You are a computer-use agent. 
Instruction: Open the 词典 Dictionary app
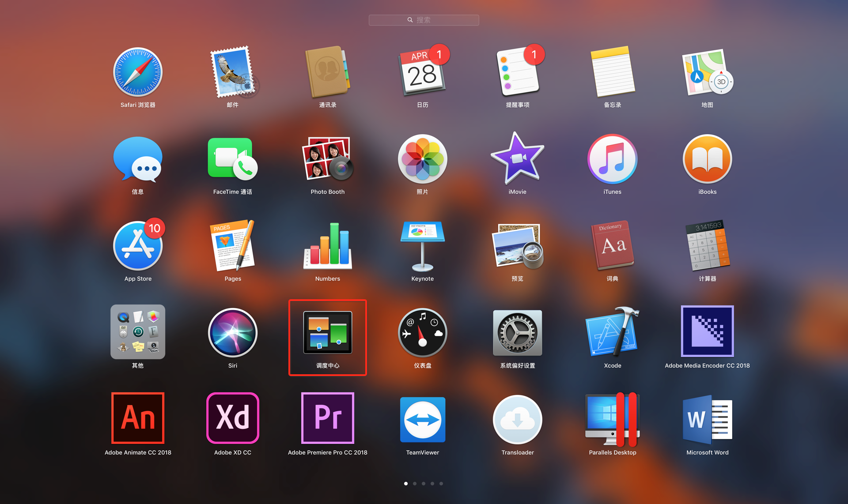tap(613, 245)
